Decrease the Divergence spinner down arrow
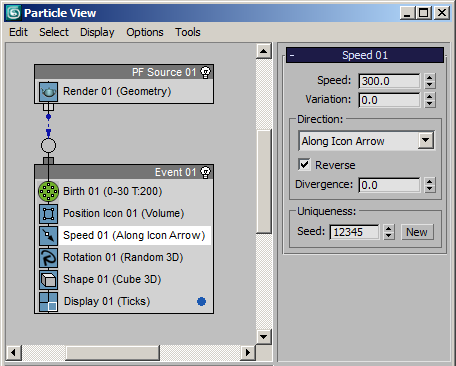 429,189
